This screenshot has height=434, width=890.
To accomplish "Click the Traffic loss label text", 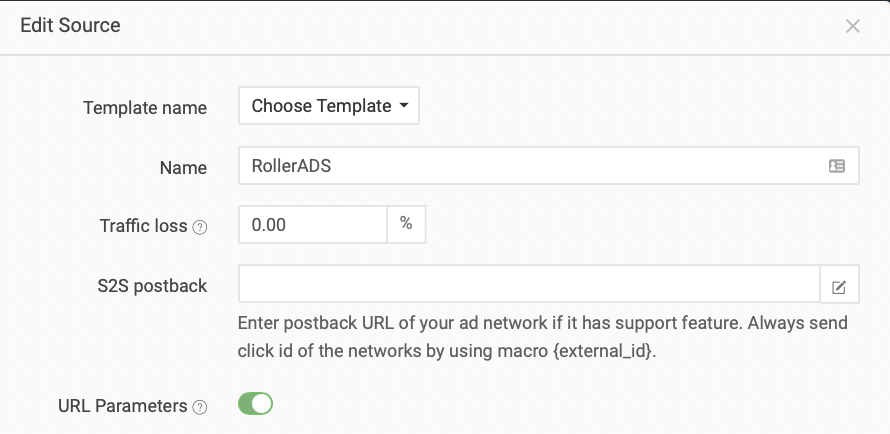I will (143, 226).
